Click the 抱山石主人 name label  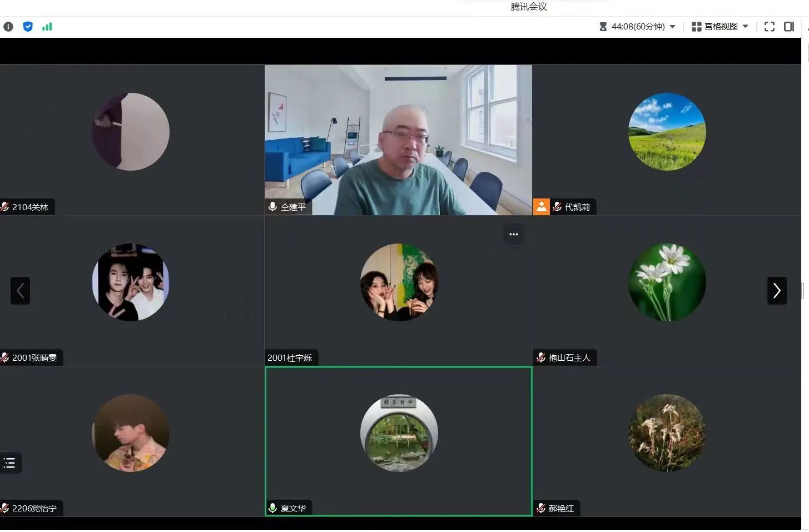click(x=569, y=357)
